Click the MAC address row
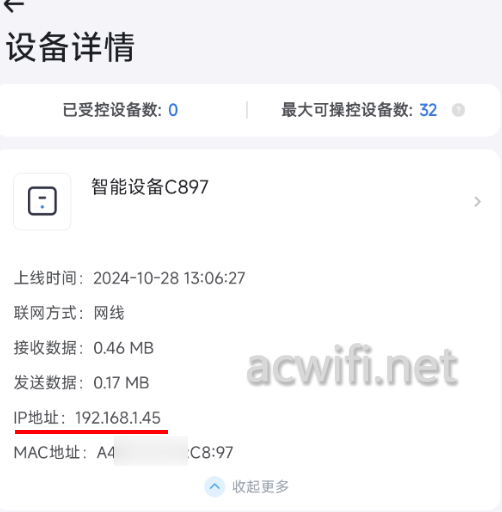This screenshot has width=502, height=512. 123,452
